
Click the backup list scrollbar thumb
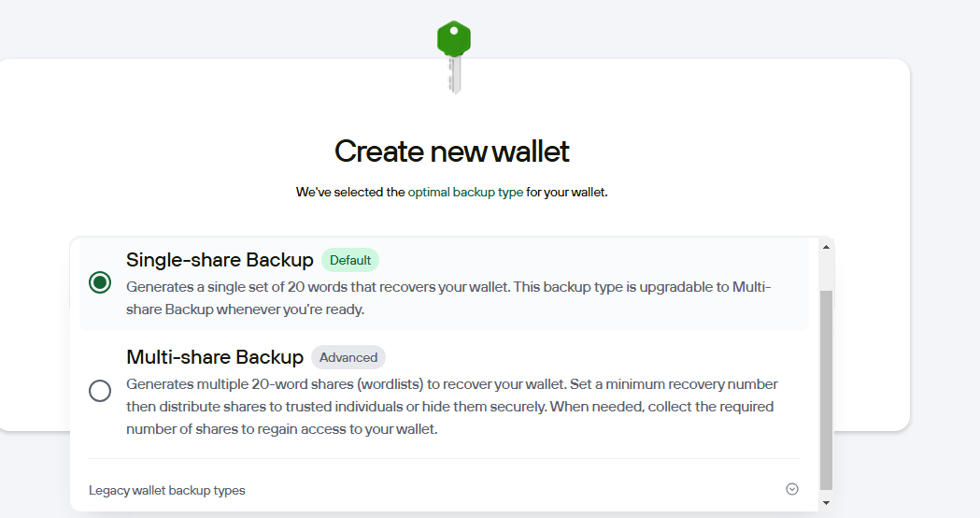coord(826,391)
